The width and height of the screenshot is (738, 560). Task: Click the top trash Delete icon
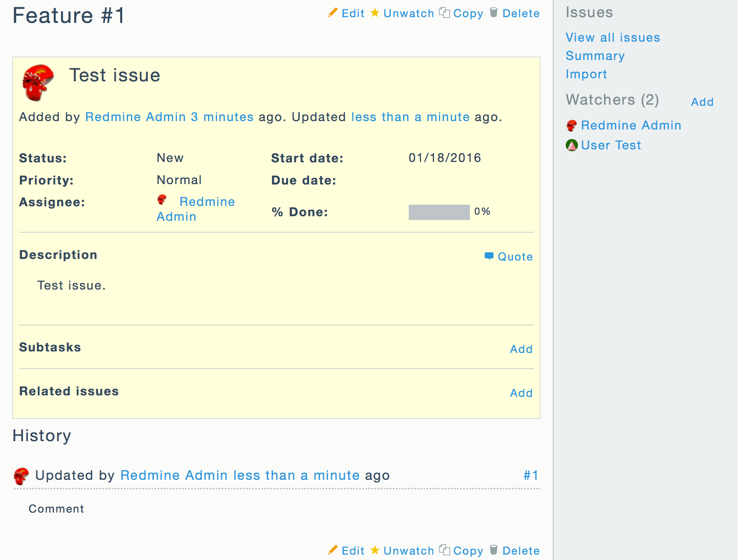coord(494,13)
